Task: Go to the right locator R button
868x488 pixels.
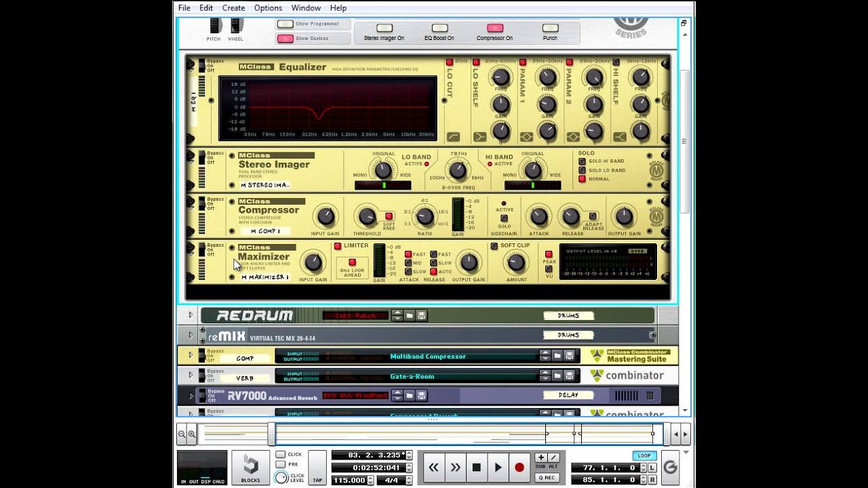Action: coord(652,480)
